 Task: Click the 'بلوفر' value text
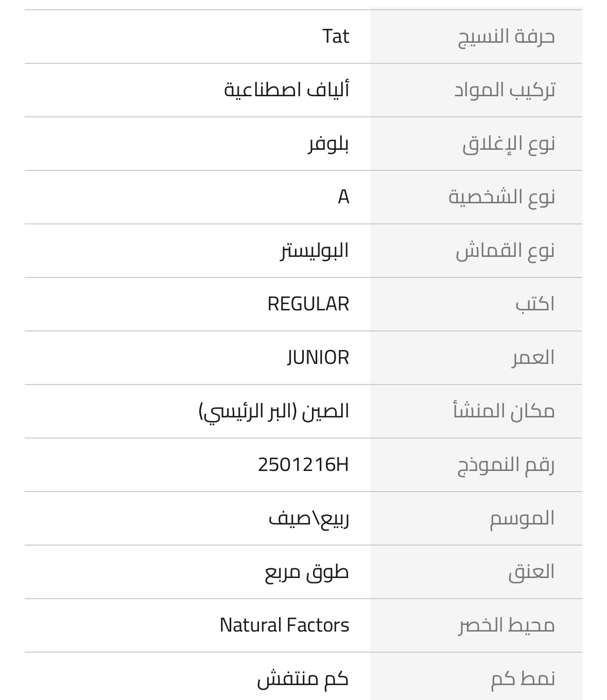pyautogui.click(x=328, y=144)
